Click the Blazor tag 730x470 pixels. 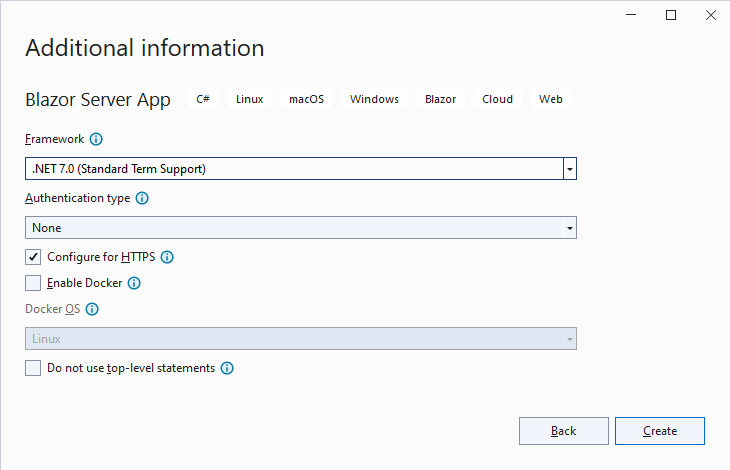pos(440,99)
